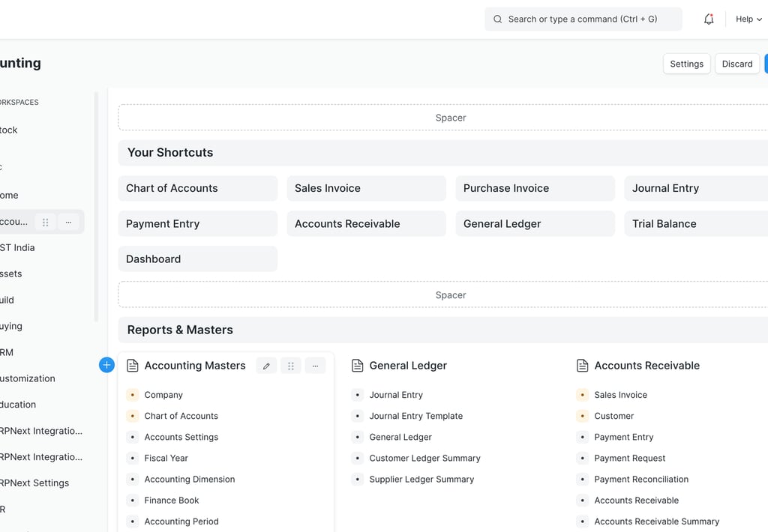The image size is (768, 532).
Task: Click the blue plus add block button
Action: point(106,365)
